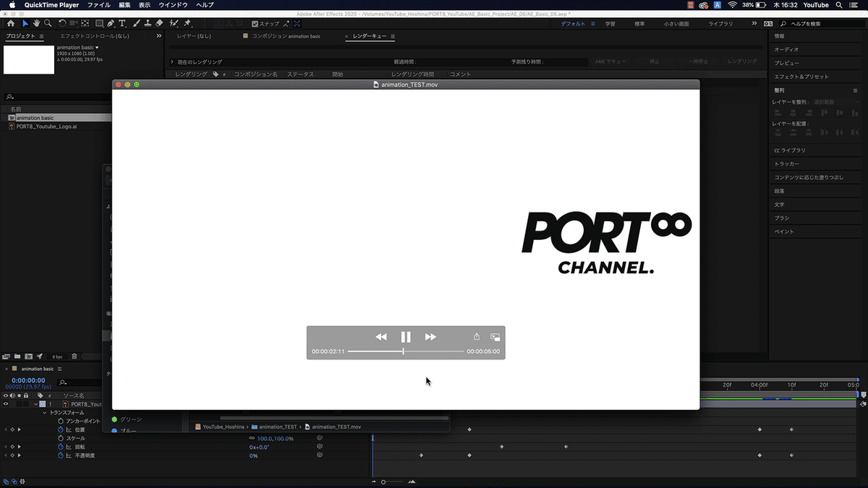Pause playback in QuickTime player
Viewport: 868px width, 488px height.
[406, 337]
